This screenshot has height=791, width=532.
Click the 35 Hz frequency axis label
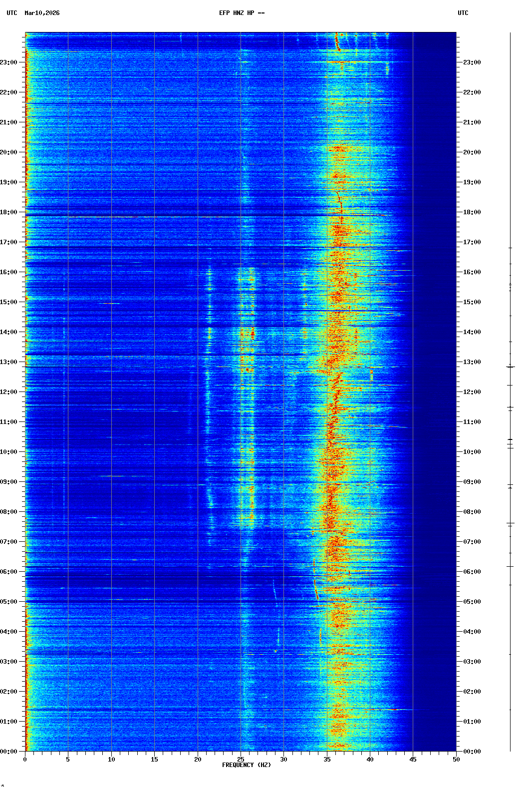click(x=327, y=760)
